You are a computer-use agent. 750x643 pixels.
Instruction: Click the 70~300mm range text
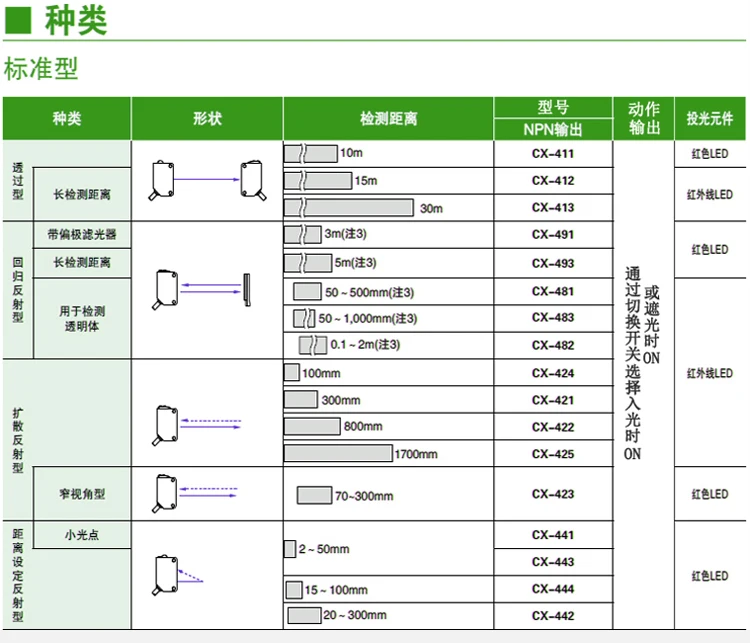(x=364, y=496)
